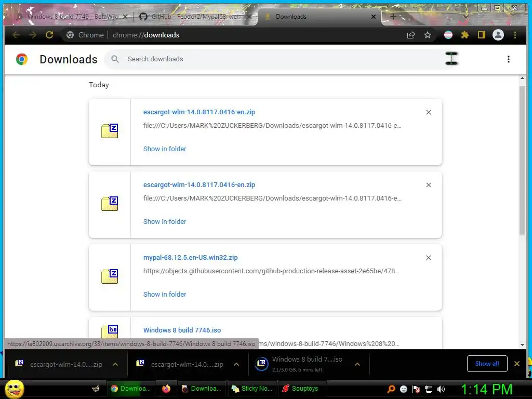
Task: Open the volume speaker tray icon
Action: 441,389
